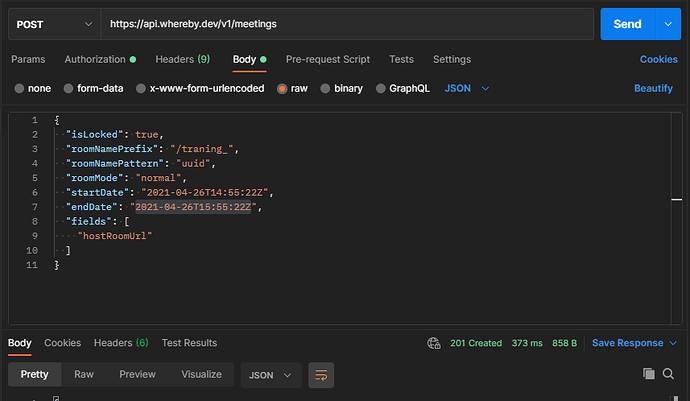Open the request body JSON format dropdown
The height and width of the screenshot is (401, 690).
pyautogui.click(x=467, y=88)
